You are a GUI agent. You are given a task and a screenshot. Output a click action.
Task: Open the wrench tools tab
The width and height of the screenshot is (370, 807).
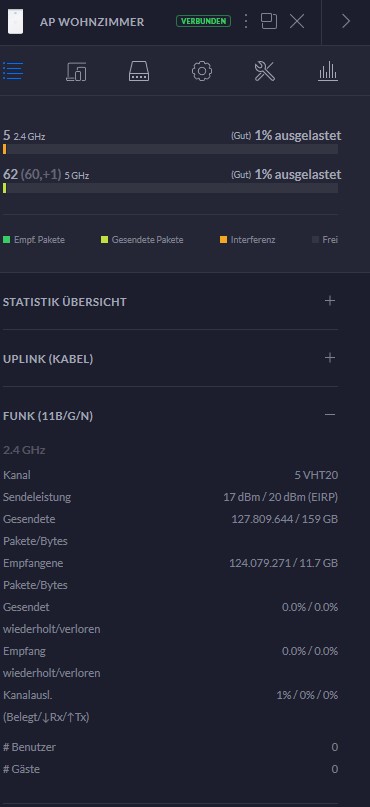tap(265, 71)
